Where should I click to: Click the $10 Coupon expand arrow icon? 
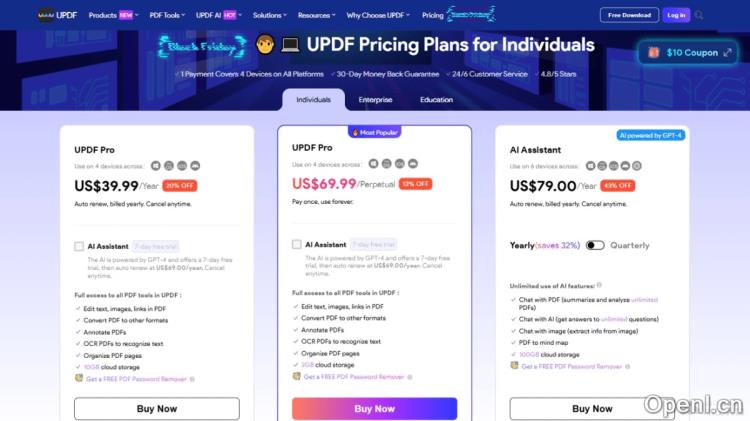point(727,52)
